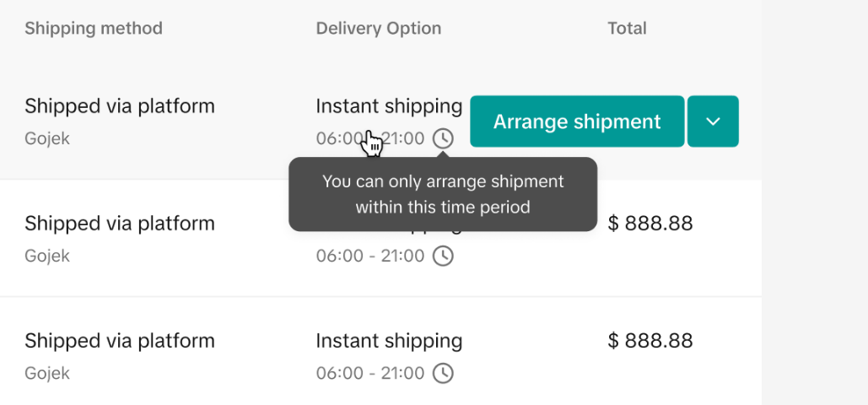Click the Shipping method column header
Viewport: 868px width, 405px height.
click(94, 29)
